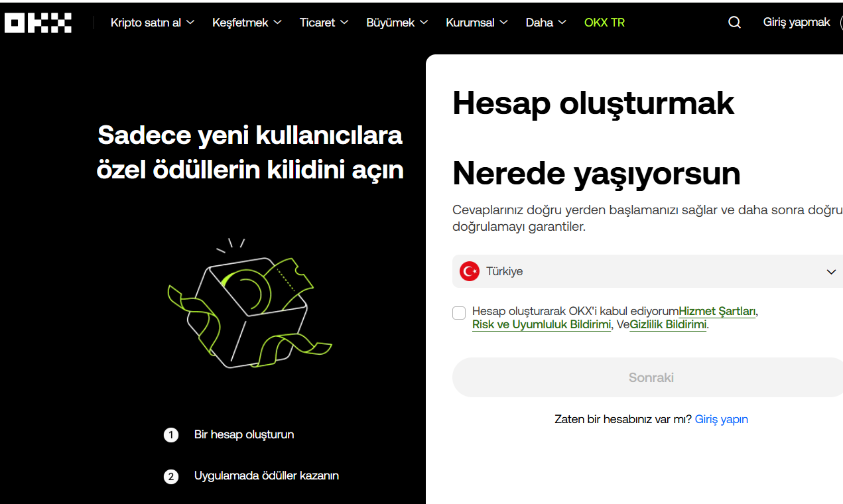Click 'Sadece yeni kullanıcılara' promo headline

point(250,135)
